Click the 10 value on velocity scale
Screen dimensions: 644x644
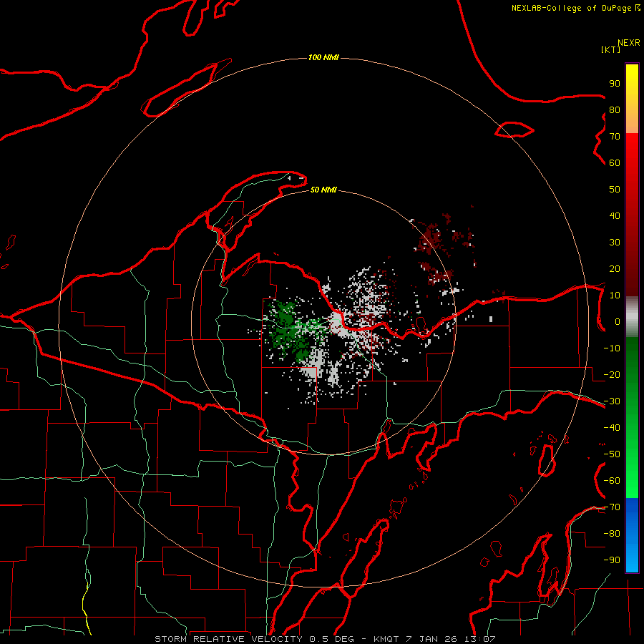[615, 296]
